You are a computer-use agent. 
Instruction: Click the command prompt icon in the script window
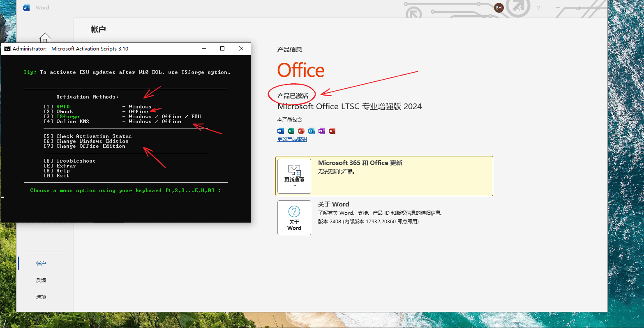(7, 48)
